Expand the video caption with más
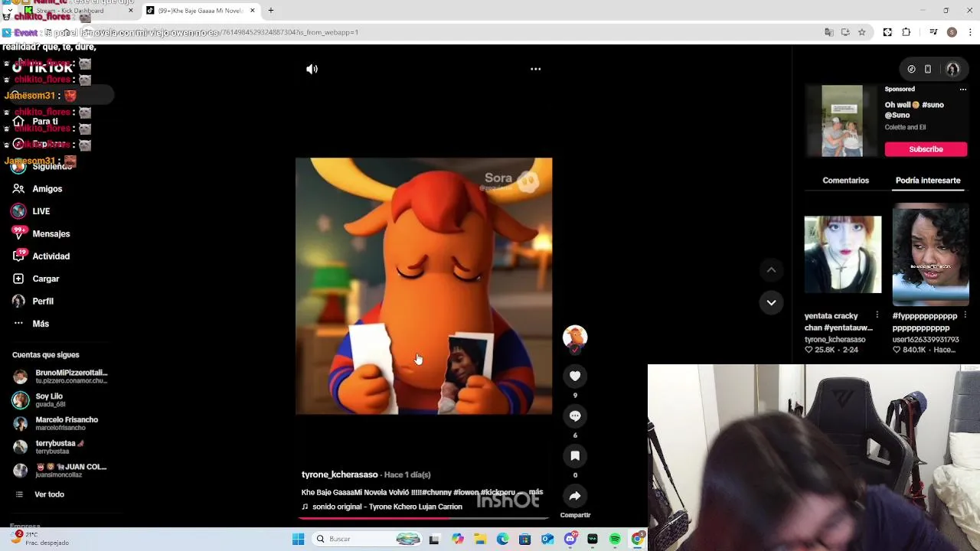 (x=536, y=492)
